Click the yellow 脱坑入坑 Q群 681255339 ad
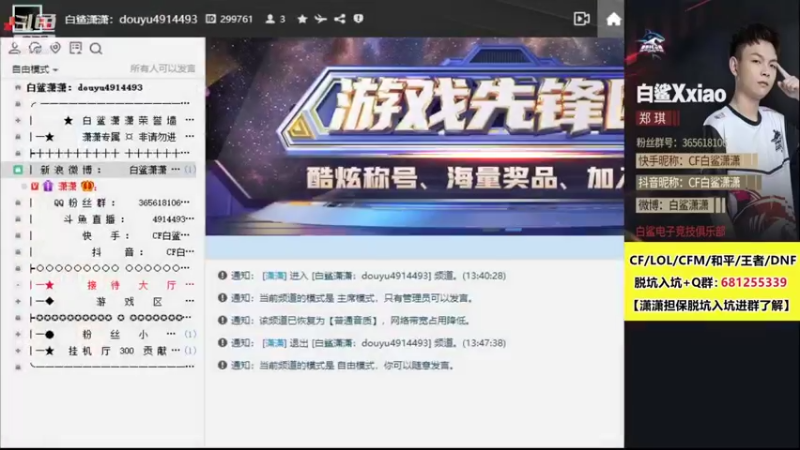The width and height of the screenshot is (800, 450). (x=712, y=282)
